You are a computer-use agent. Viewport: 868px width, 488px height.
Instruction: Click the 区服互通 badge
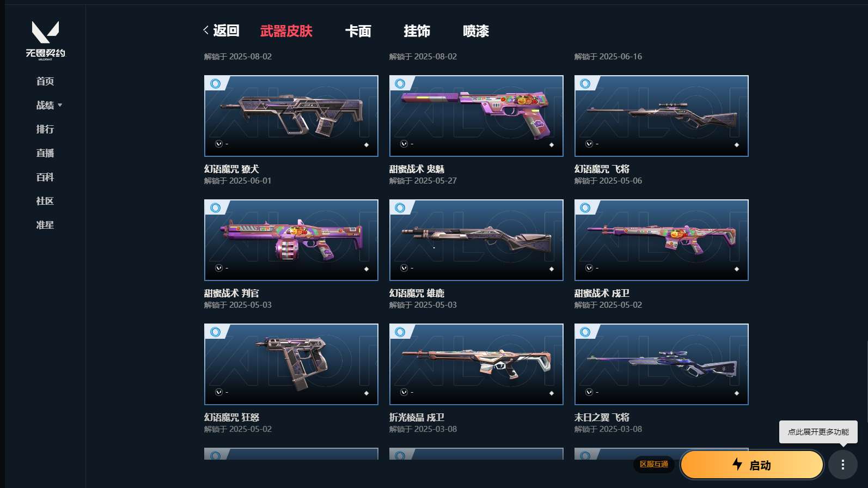(x=654, y=465)
